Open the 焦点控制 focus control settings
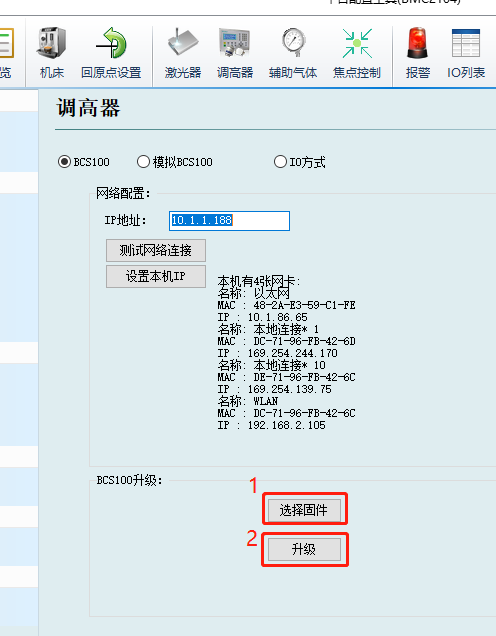This screenshot has height=636, width=496. coord(356,53)
